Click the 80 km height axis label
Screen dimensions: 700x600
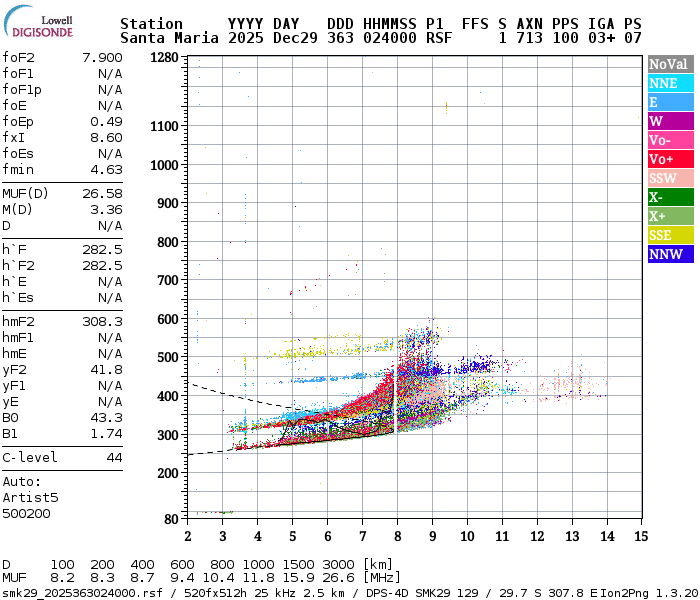coord(171,519)
